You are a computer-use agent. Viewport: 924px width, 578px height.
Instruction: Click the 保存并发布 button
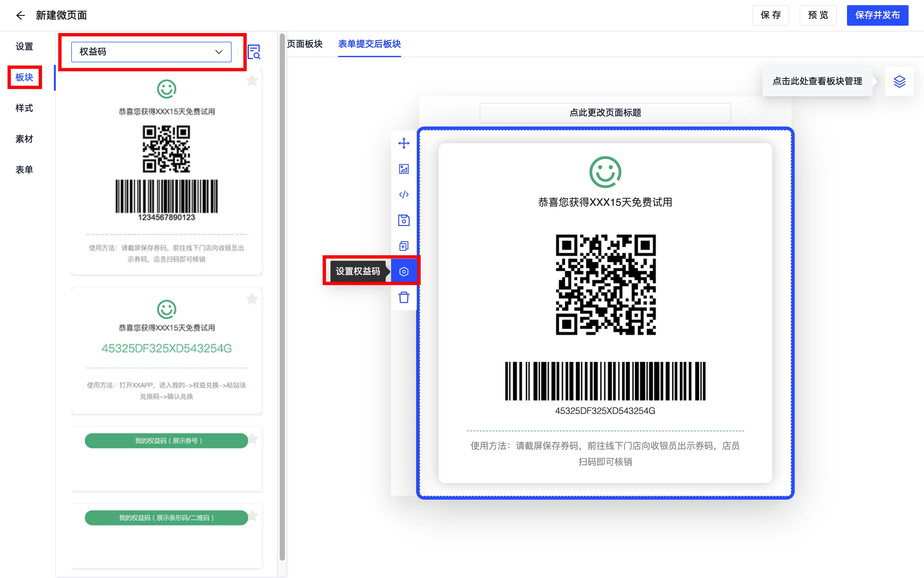pos(877,15)
